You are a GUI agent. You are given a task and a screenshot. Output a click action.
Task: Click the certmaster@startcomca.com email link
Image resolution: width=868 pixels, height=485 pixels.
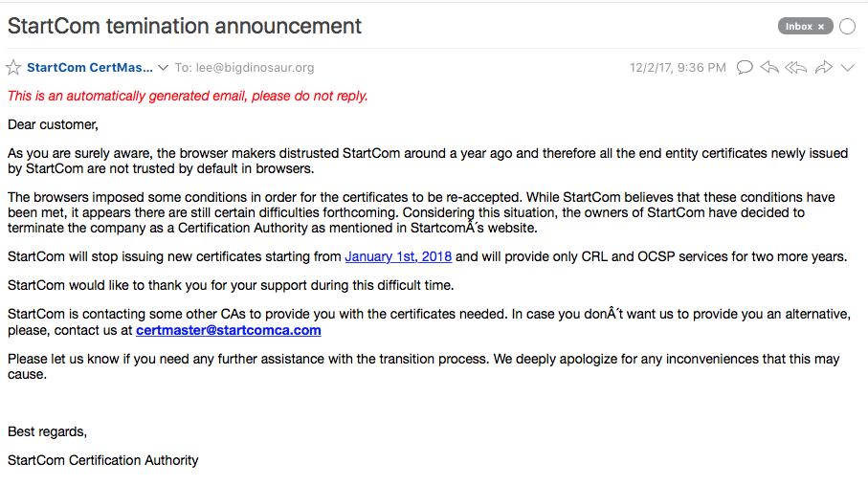[228, 330]
